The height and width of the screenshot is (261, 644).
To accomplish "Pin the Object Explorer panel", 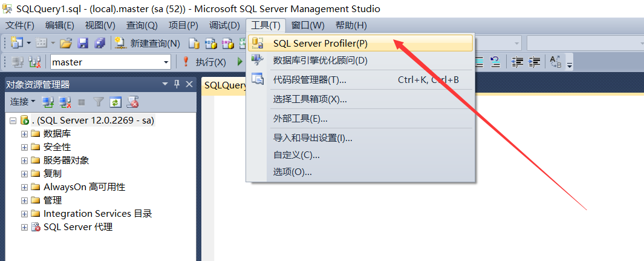I will coord(177,84).
